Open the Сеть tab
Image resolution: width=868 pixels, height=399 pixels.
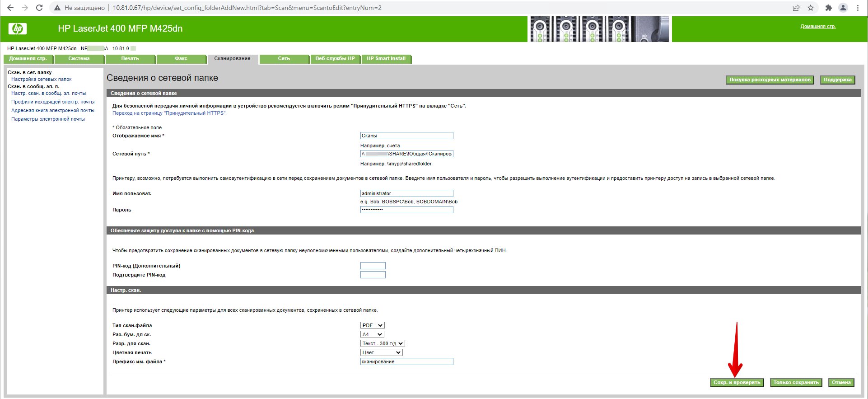(284, 59)
